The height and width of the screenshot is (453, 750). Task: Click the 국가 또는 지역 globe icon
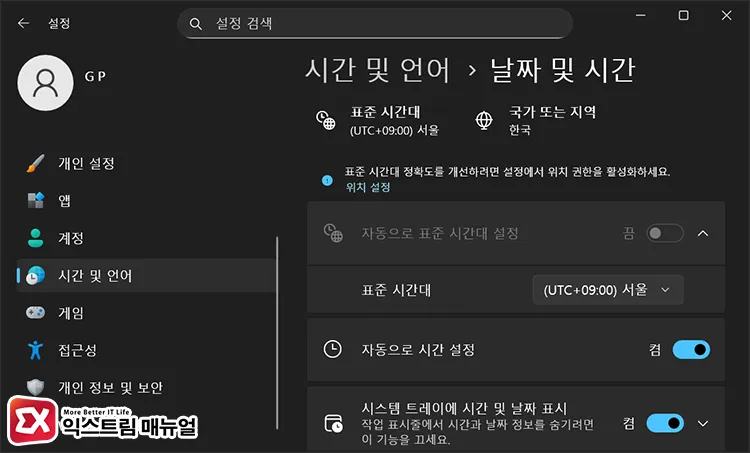click(x=484, y=120)
